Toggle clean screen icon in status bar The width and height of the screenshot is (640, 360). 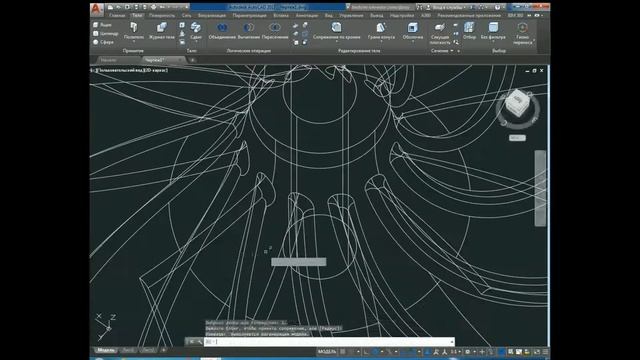(x=536, y=351)
